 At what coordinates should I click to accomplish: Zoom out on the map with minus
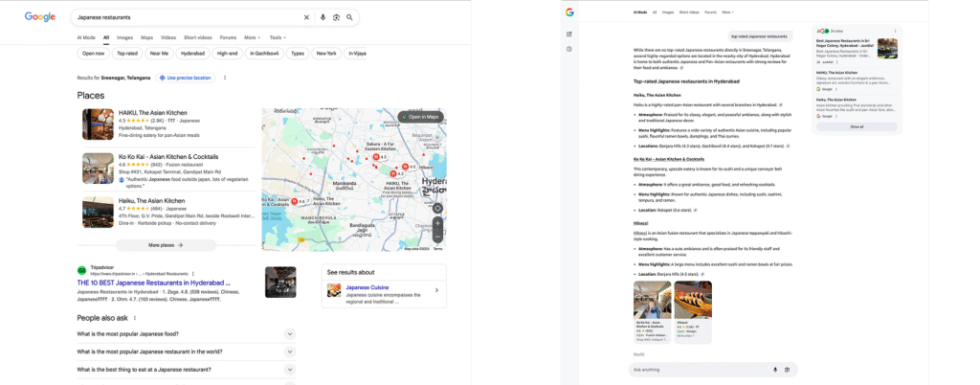click(437, 237)
